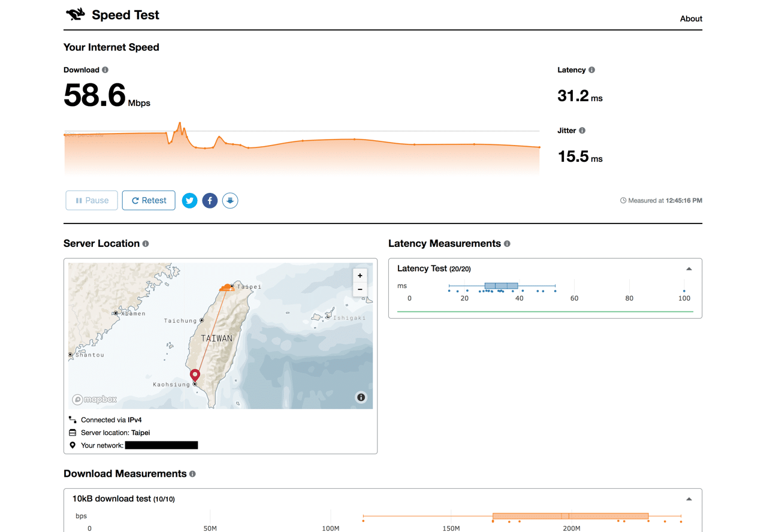Collapse the Latency Test panel

(689, 268)
